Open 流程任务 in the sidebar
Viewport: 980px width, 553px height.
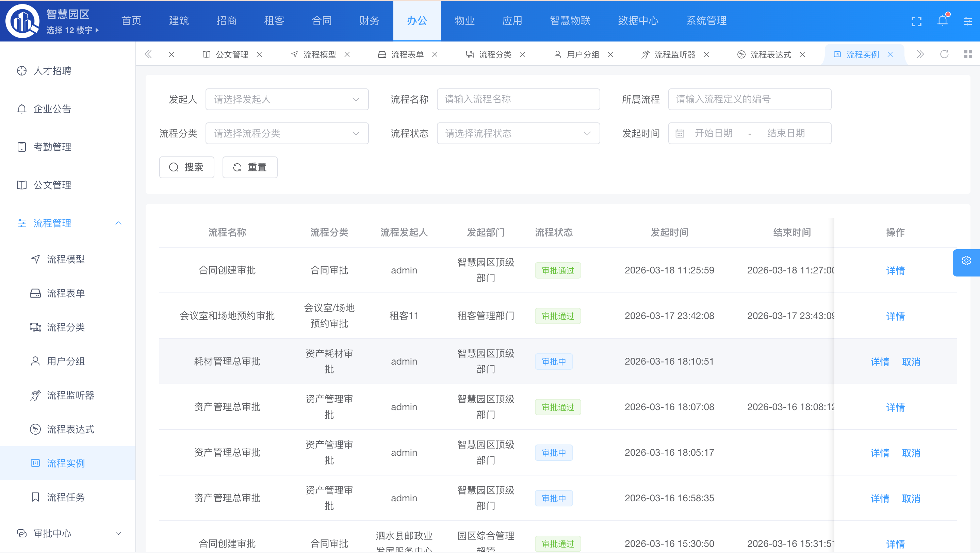[x=66, y=497]
